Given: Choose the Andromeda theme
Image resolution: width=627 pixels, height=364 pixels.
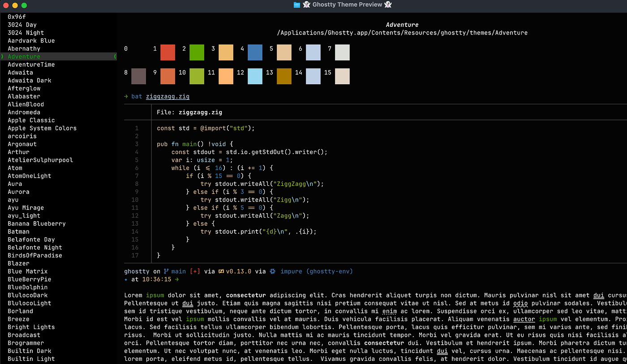Looking at the screenshot, I should point(24,112).
